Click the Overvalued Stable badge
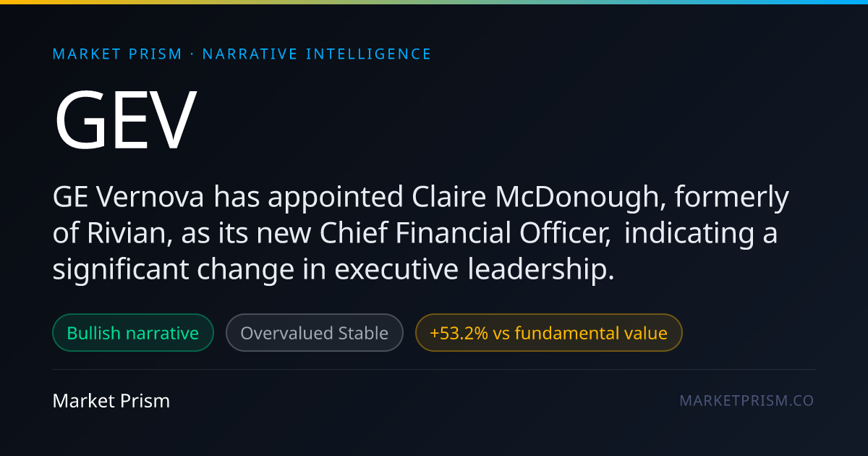This screenshot has width=868, height=456. click(315, 333)
